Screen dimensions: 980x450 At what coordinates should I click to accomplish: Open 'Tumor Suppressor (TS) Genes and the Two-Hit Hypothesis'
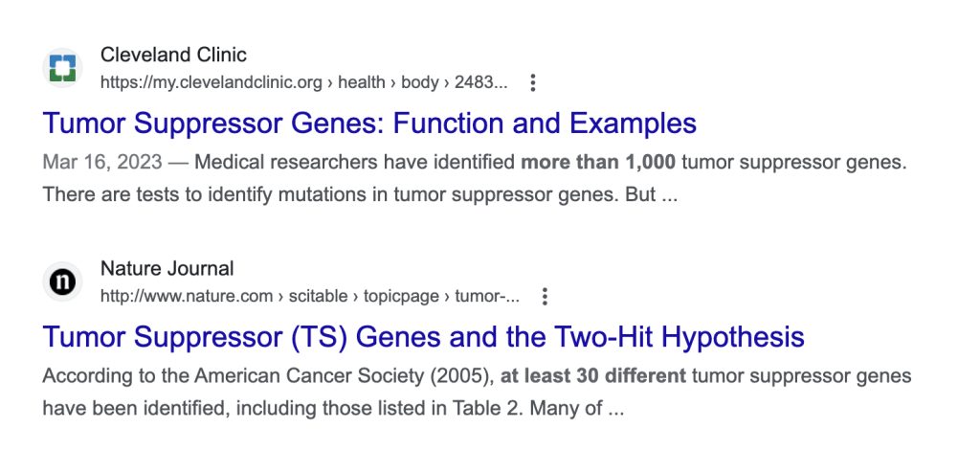pyautogui.click(x=423, y=337)
